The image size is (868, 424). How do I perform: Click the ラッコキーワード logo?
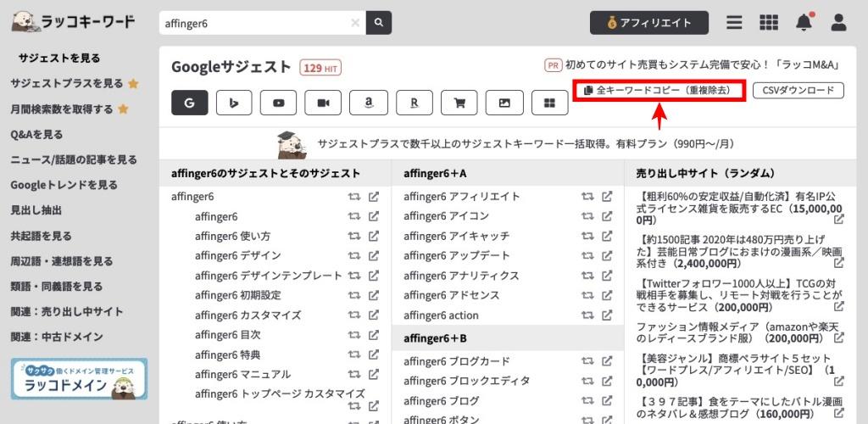click(x=73, y=22)
